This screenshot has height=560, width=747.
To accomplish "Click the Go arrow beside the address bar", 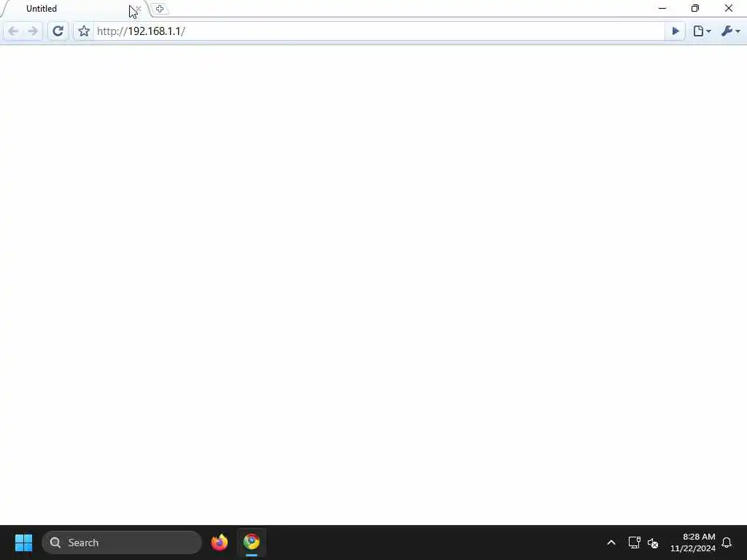I will tap(675, 31).
